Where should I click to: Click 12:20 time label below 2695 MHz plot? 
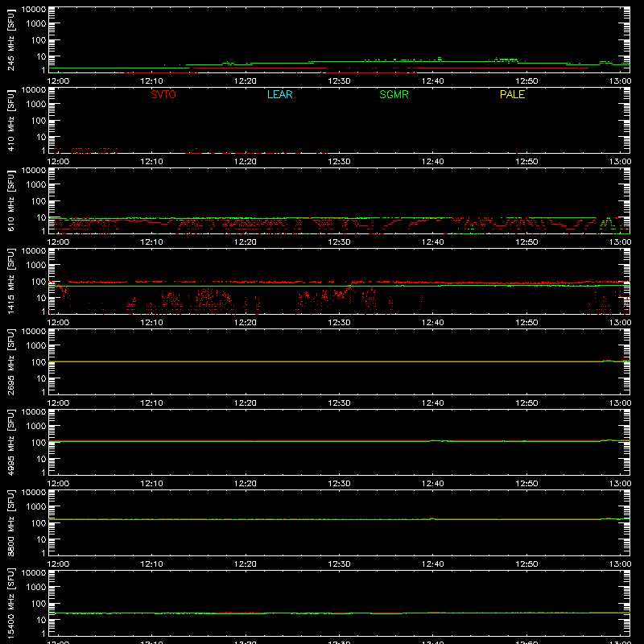[246, 403]
